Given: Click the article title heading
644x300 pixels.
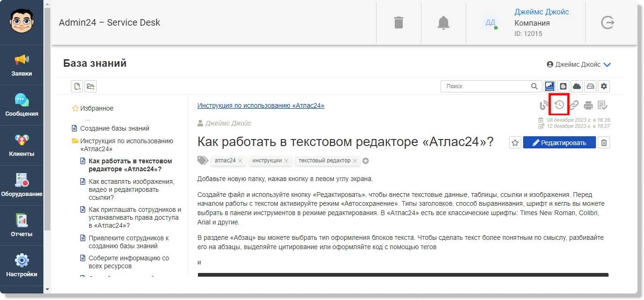Looking at the screenshot, I should (x=345, y=142).
